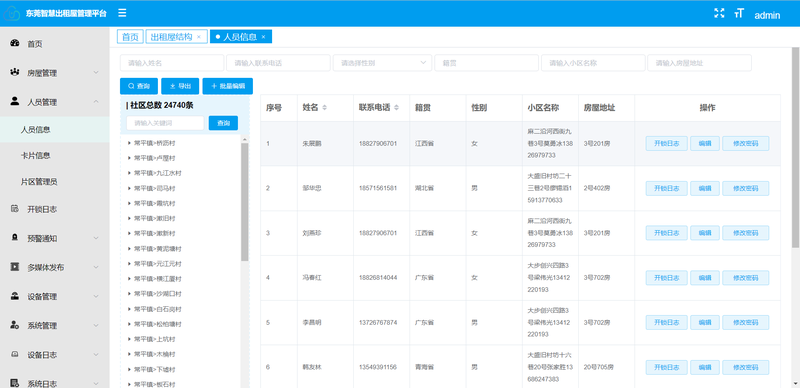Click the 房屋管理 sidebar icon
Viewport: 800px width, 388px height.
click(x=15, y=72)
